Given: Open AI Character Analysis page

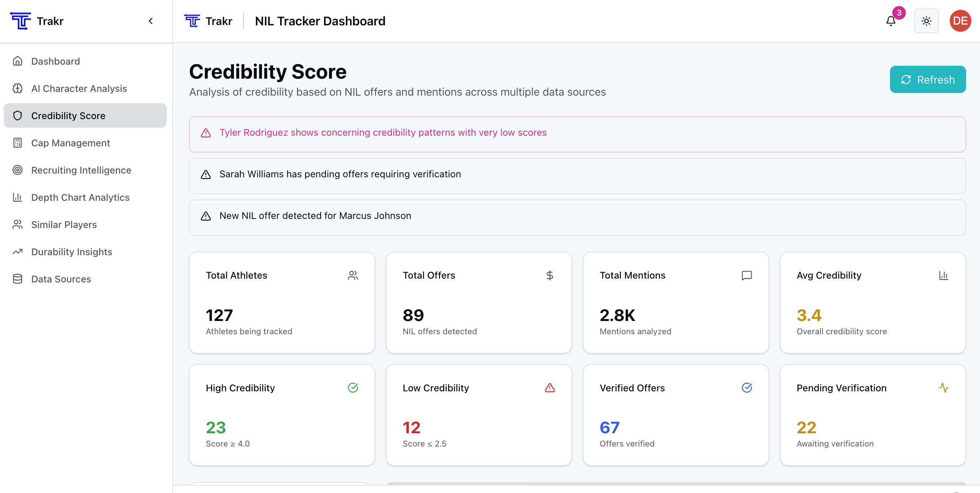Looking at the screenshot, I should (x=79, y=88).
